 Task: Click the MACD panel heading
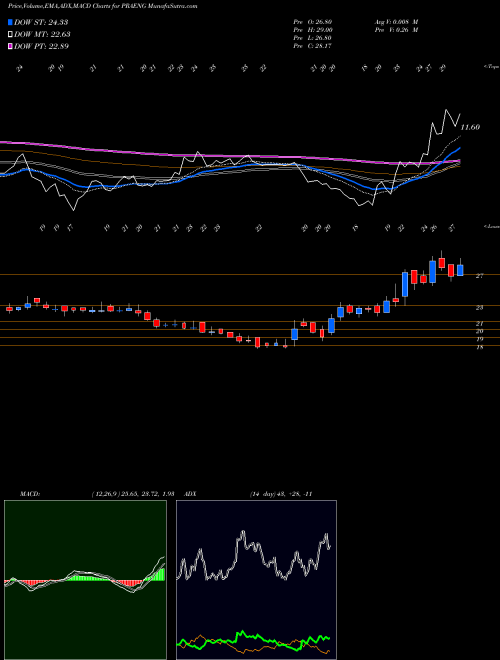[29, 494]
